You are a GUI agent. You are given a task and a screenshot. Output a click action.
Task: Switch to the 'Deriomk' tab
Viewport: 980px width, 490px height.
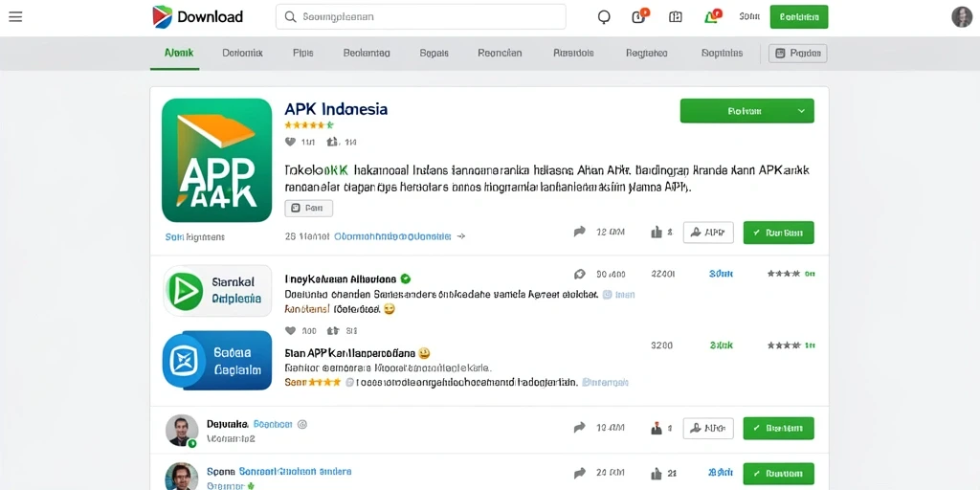pos(242,54)
